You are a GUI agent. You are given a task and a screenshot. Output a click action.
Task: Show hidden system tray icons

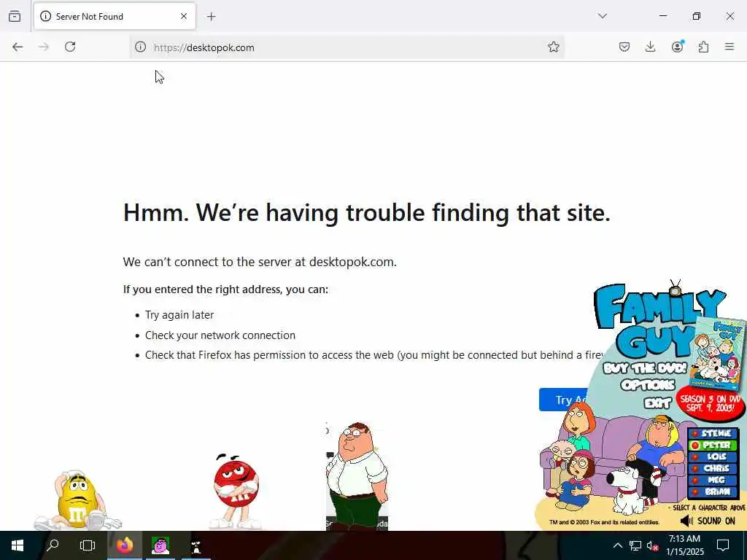pos(617,545)
